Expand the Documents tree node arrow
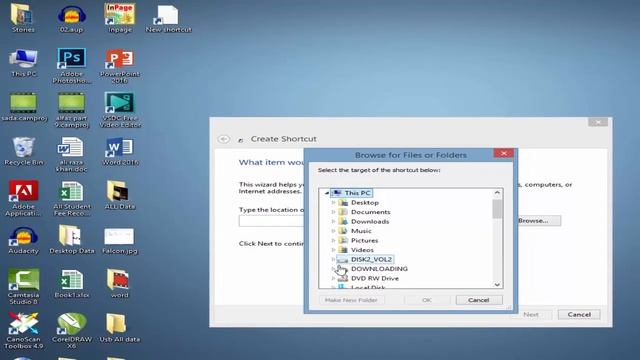This screenshot has height=360, width=640. tap(333, 212)
